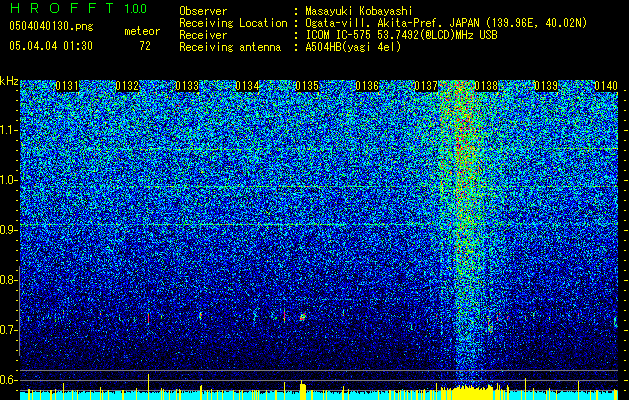Screen dimensions: 629x400
Task: Click the meteor label
Action: pyautogui.click(x=142, y=31)
